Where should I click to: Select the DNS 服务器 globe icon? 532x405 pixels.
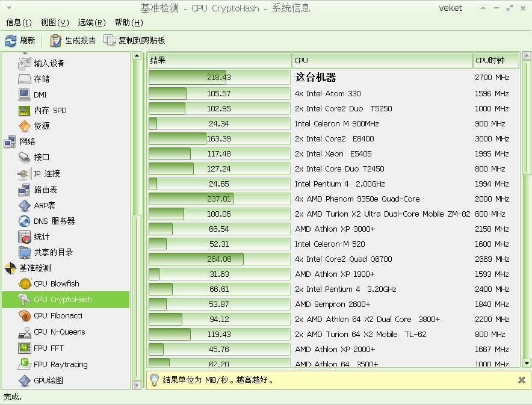tap(25, 221)
